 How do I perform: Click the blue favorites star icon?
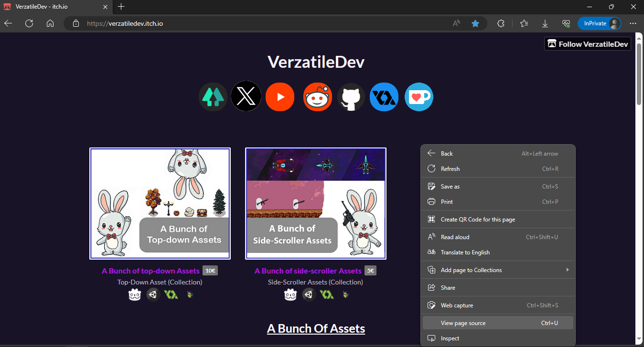475,23
